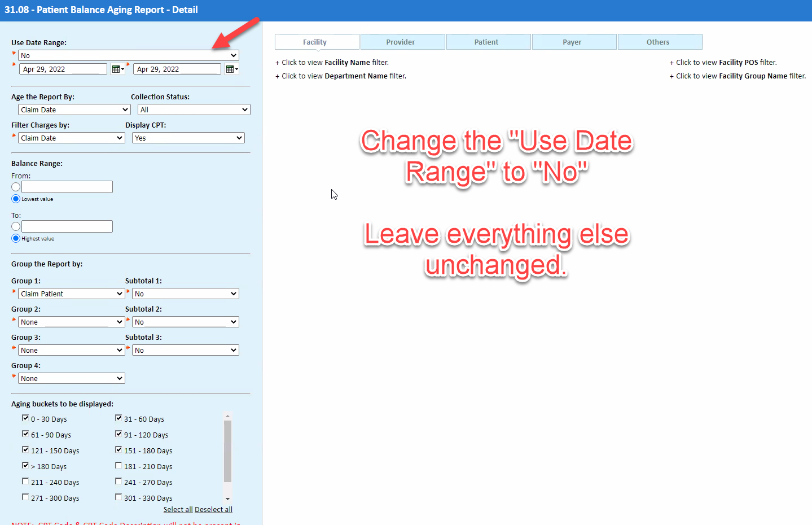Open the Display CPT dropdown

(x=188, y=138)
